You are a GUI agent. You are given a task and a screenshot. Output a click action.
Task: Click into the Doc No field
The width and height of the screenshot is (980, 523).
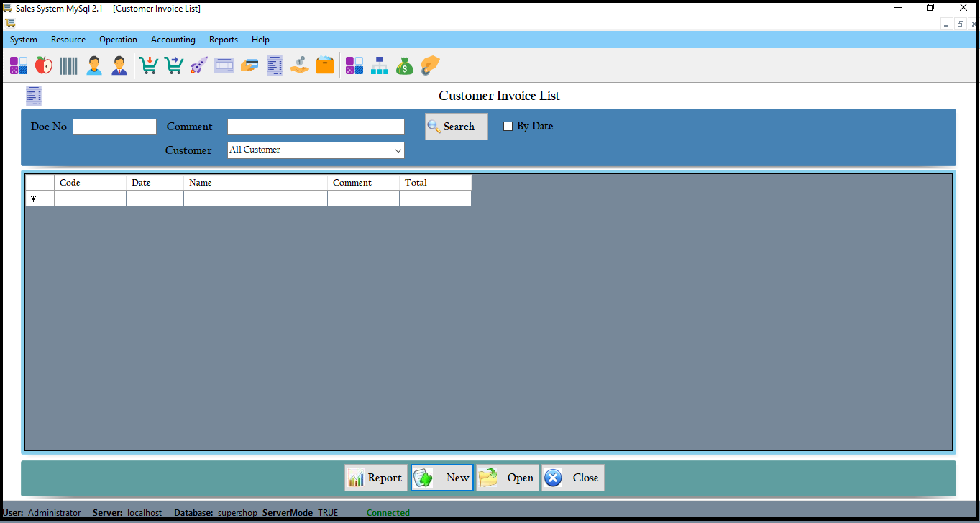114,127
